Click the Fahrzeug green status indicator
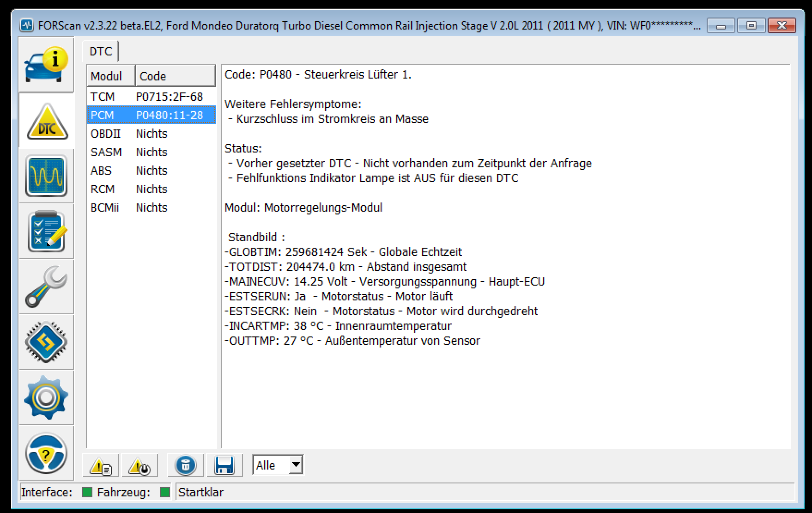The height and width of the screenshot is (513, 812). pos(165,493)
